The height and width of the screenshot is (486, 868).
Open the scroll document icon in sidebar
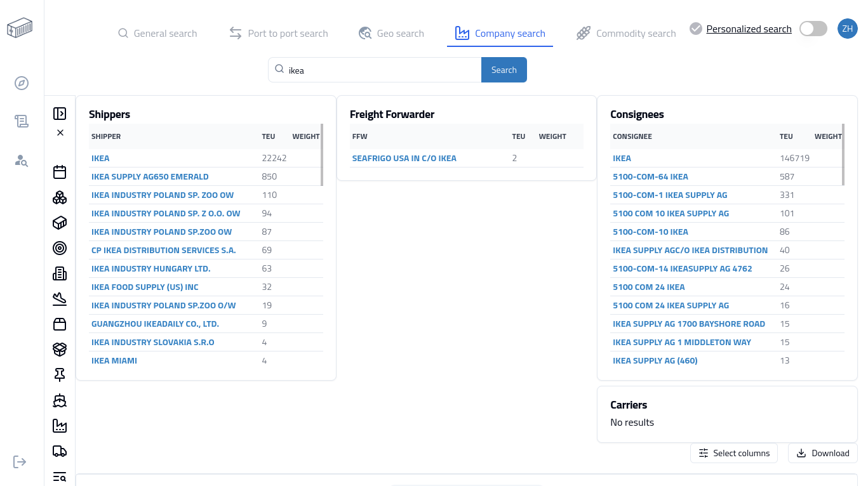tap(22, 121)
